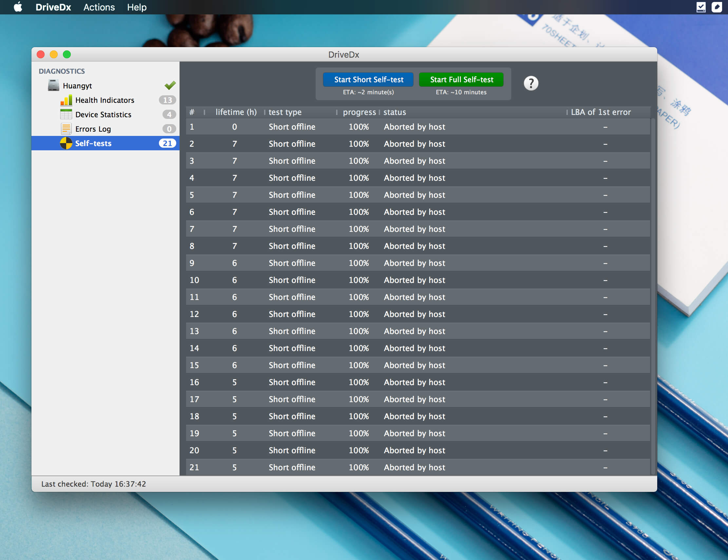
Task: Open the DriveDx app menu
Action: (53, 7)
